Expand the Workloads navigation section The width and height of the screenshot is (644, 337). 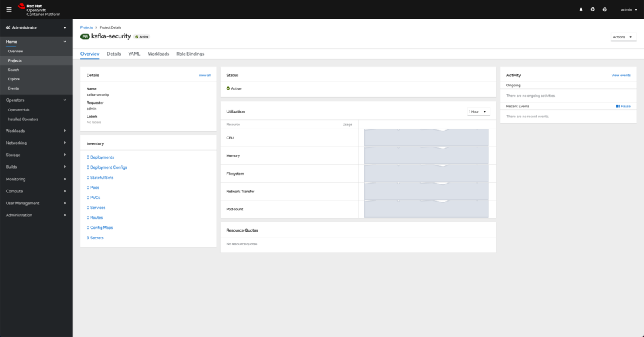coord(36,131)
